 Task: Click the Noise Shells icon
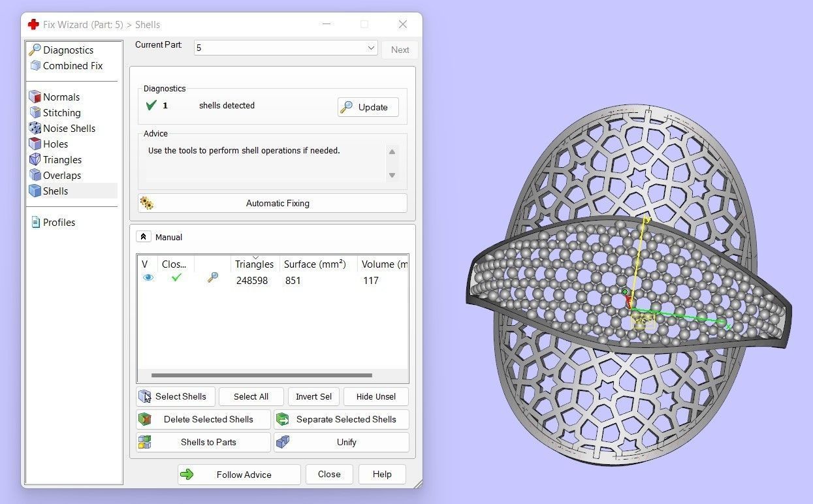tap(35, 128)
